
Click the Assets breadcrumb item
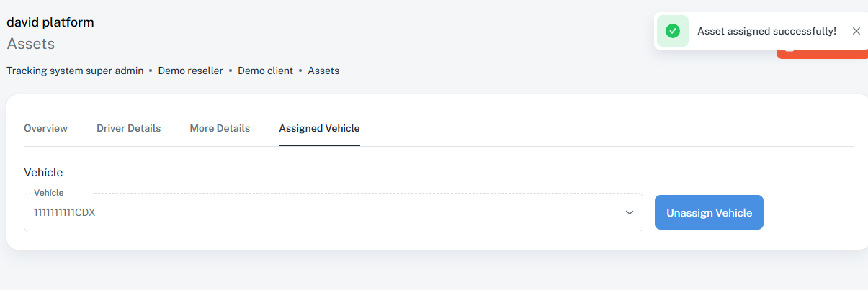[x=323, y=71]
